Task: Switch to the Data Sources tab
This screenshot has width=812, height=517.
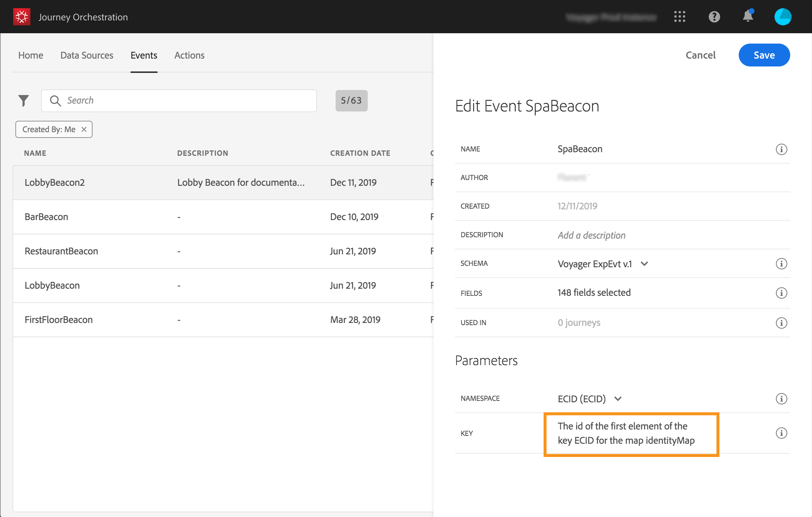Action: click(x=87, y=55)
